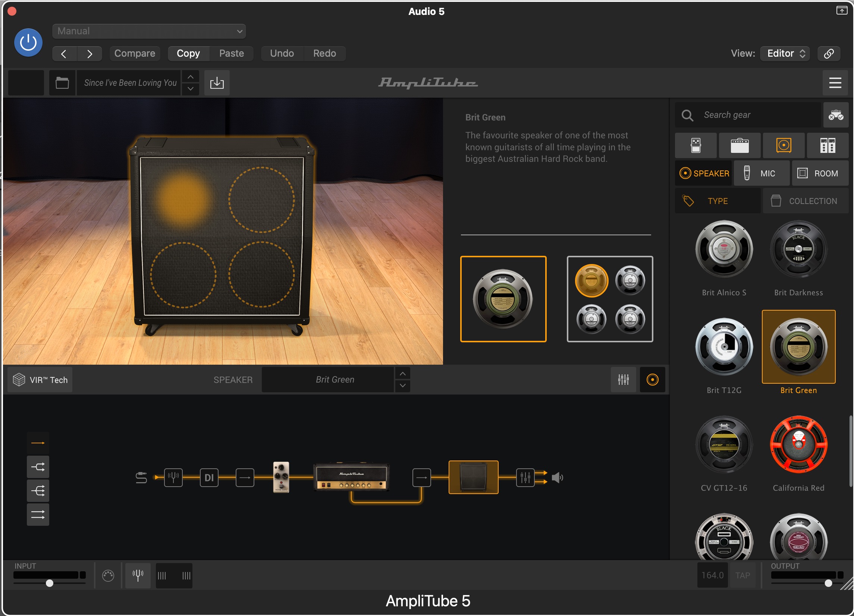
Task: Click the guitar input cable icon
Action: tap(141, 478)
